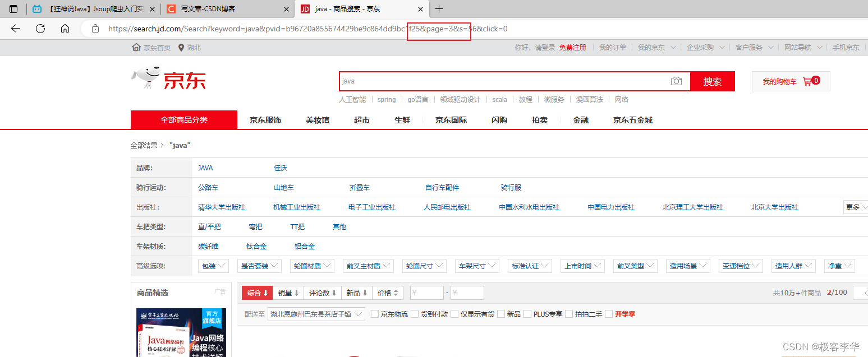Go to 京东服饰 nav item
This screenshot has height=357, width=868.
[265, 120]
